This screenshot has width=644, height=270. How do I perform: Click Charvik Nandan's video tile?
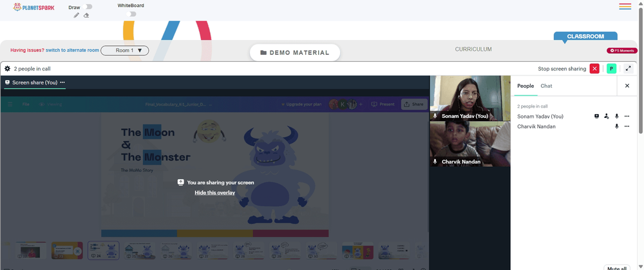click(x=470, y=144)
